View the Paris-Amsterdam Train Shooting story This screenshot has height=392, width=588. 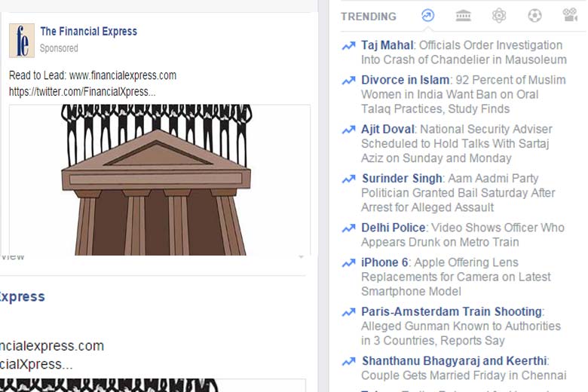pos(451,311)
